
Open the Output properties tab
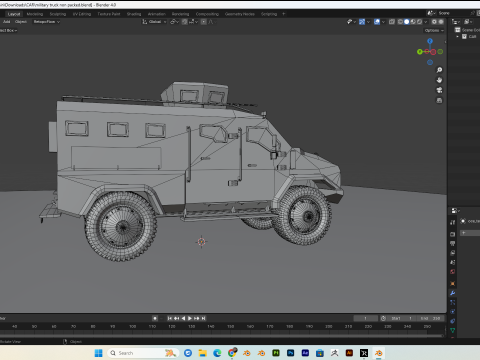[x=453, y=244]
